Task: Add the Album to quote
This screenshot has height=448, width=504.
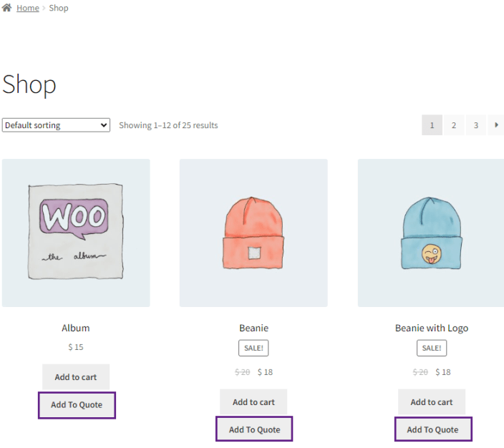Action: 77,405
